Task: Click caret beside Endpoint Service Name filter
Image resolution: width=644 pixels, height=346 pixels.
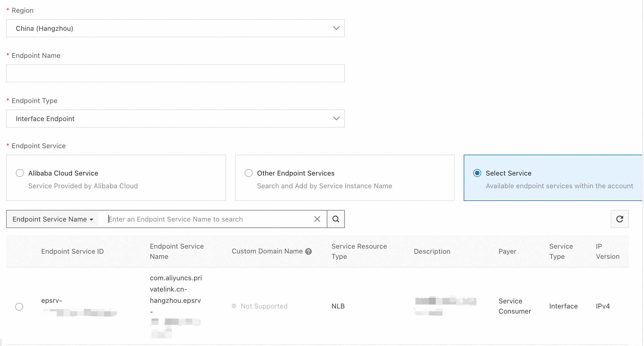Action: point(91,220)
